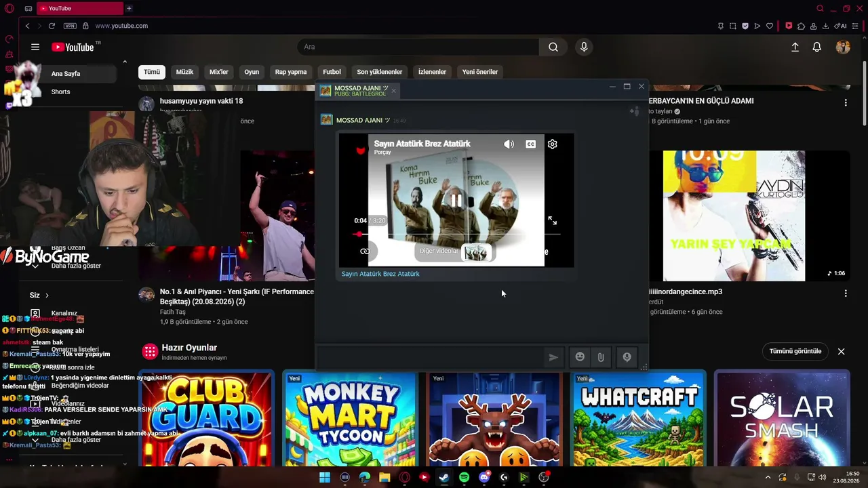This screenshot has height=488, width=868.
Task: Select the Futbol filter chip
Action: pyautogui.click(x=332, y=72)
